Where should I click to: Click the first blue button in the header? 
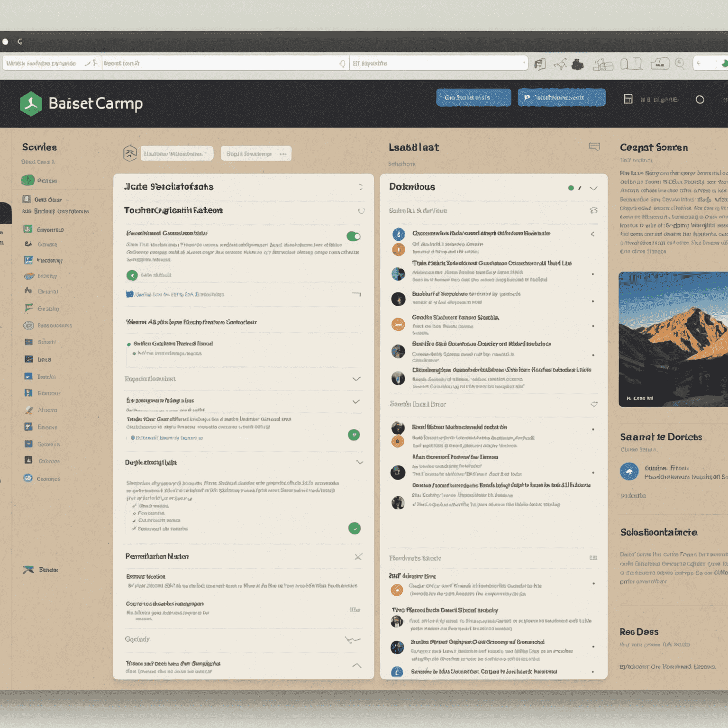point(473,98)
